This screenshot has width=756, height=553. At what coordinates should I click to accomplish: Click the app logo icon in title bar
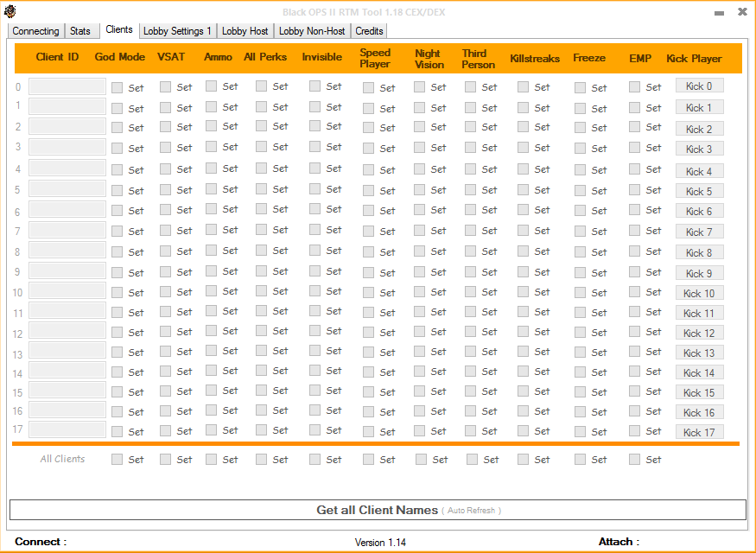point(10,11)
